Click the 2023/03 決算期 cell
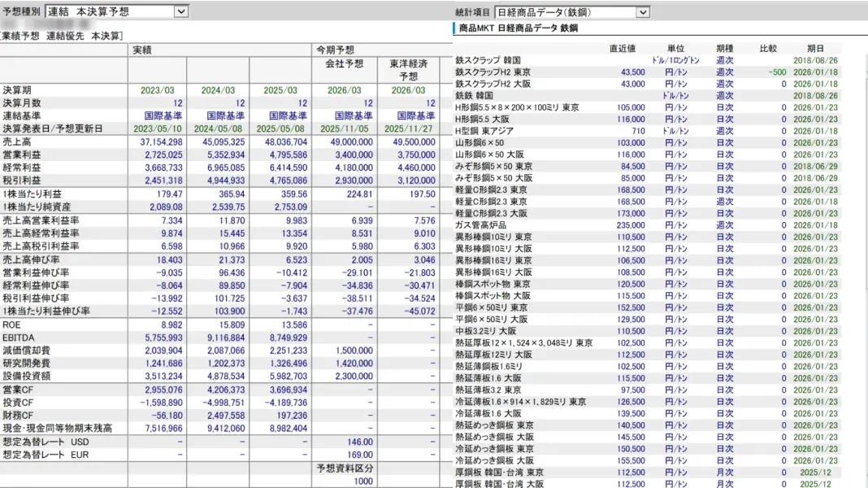 tap(157, 90)
